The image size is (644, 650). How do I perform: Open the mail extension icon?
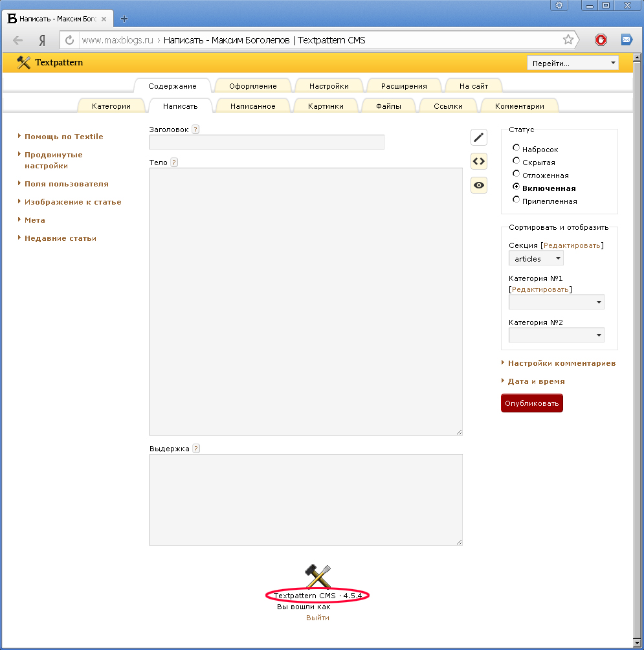(x=627, y=39)
